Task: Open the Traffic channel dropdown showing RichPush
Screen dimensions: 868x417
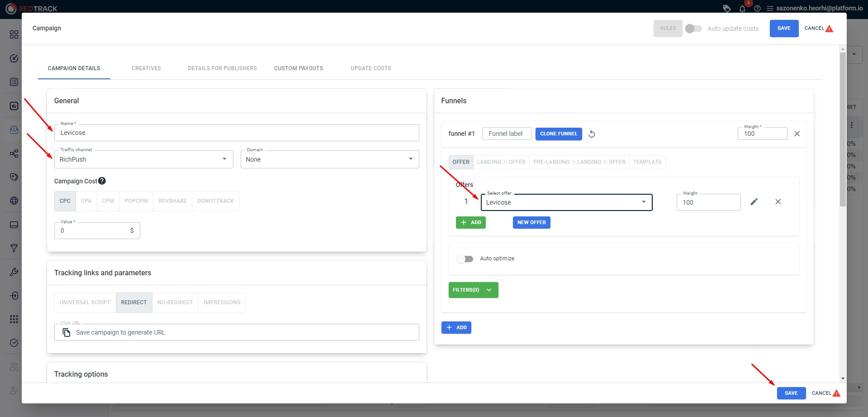Action: coord(224,159)
